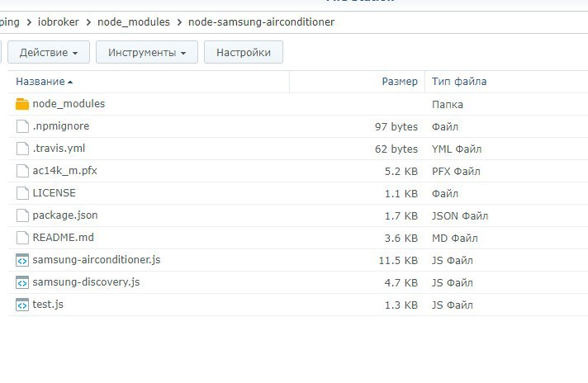Open the Инструменты dropdown menu
588x383 pixels.
pos(147,52)
